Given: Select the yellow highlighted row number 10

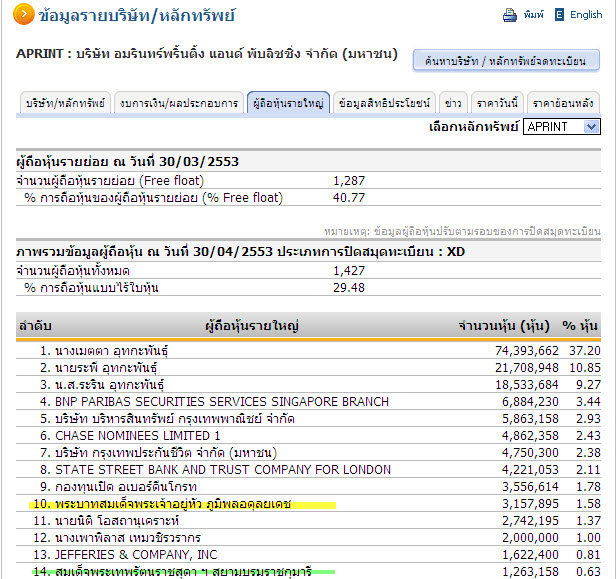Looking at the screenshot, I should click(308, 504).
